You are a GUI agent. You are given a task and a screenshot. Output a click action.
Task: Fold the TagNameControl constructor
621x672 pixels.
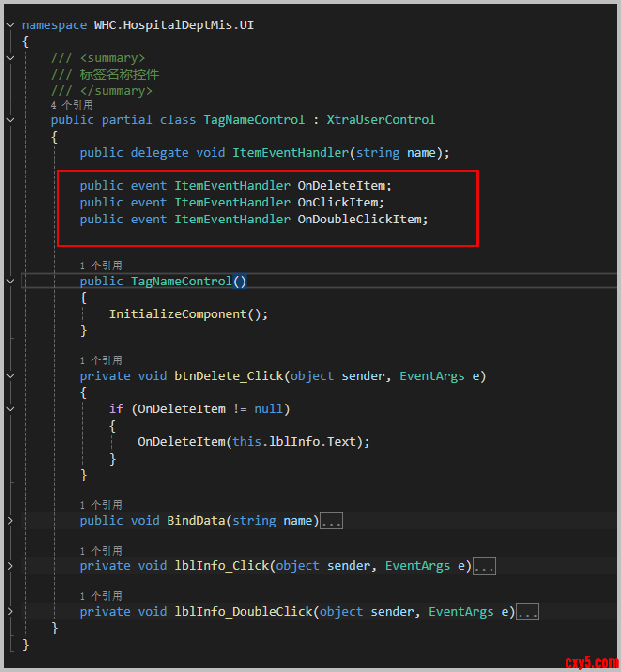point(10,282)
